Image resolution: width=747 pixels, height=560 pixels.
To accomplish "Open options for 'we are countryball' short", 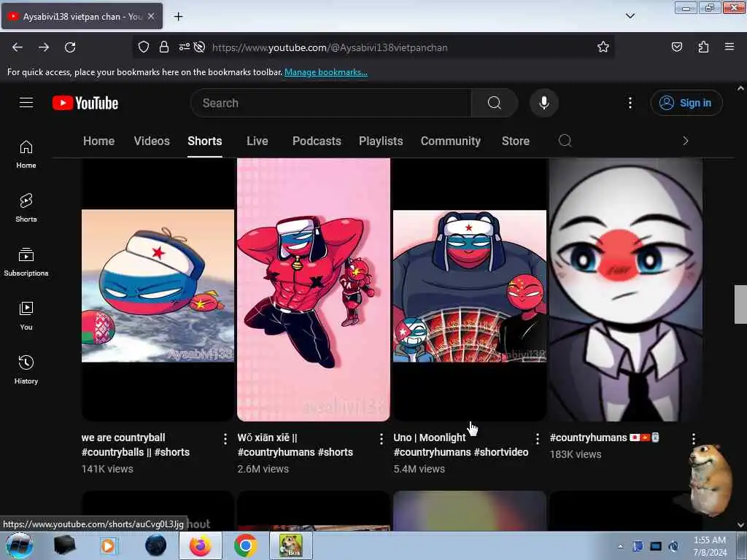I will [x=225, y=439].
